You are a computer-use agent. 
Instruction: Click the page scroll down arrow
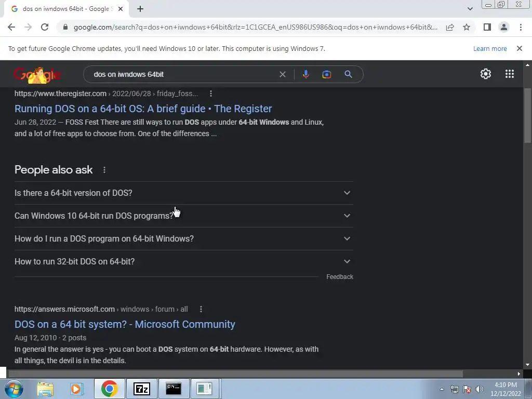click(527, 365)
